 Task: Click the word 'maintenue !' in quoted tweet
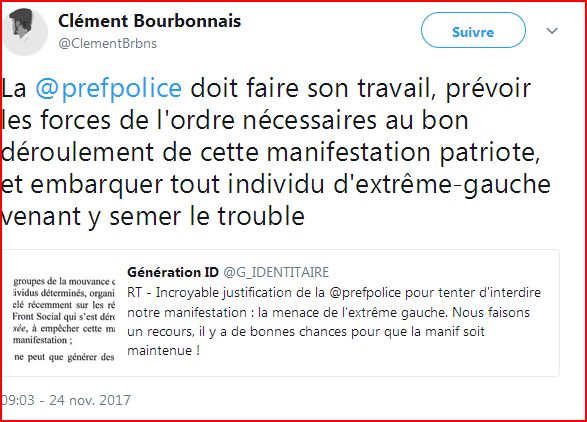[163, 350]
